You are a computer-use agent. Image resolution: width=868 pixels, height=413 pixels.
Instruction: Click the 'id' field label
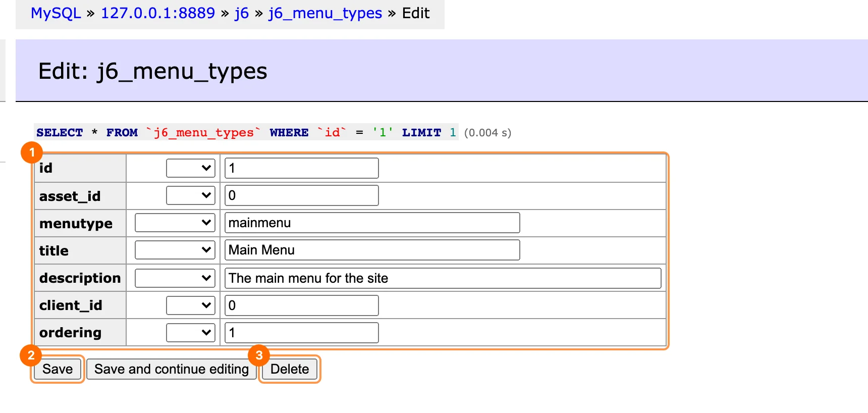[x=46, y=168]
